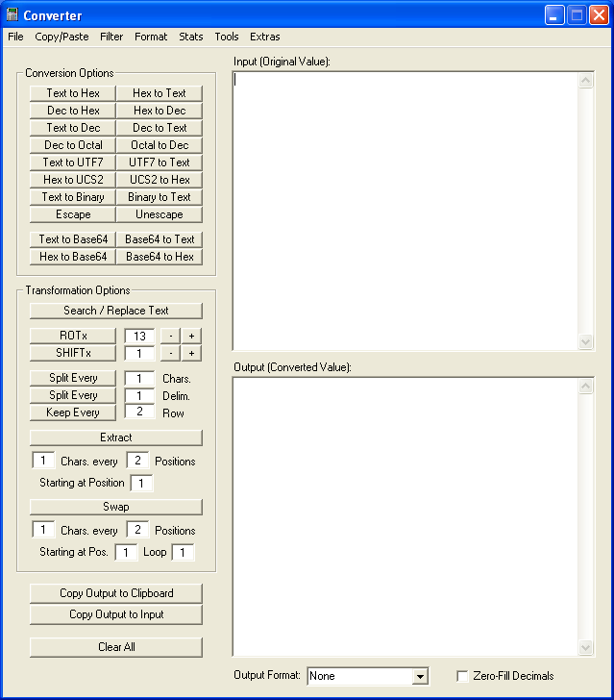The image size is (614, 700).
Task: Click the SHIFTx plus button
Action: [x=192, y=354]
